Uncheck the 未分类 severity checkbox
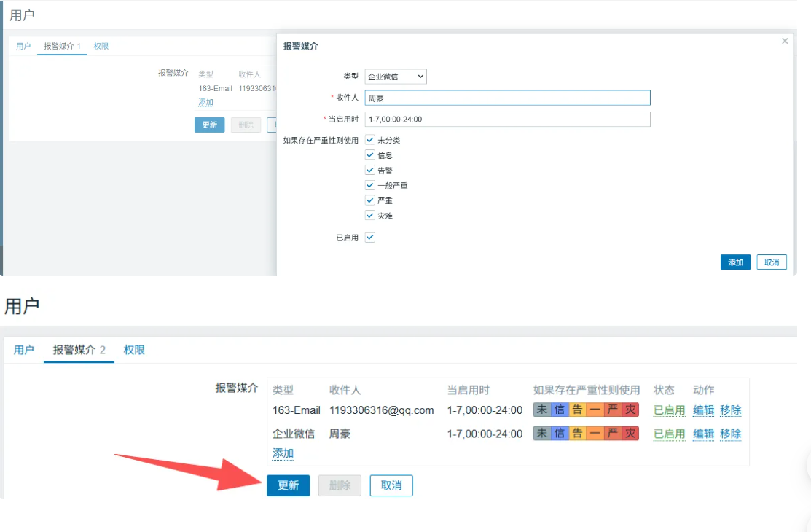811x532 pixels. click(x=370, y=140)
